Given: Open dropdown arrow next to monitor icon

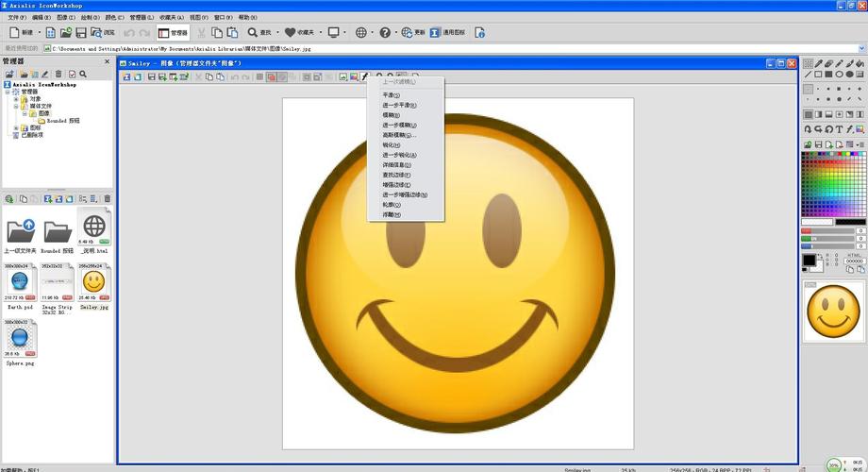Looking at the screenshot, I should tap(344, 33).
